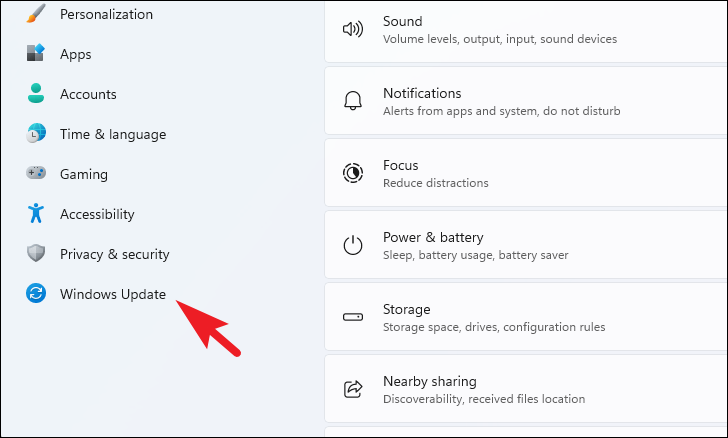The width and height of the screenshot is (728, 438).
Task: Open Windows Update settings page
Action: pos(112,294)
